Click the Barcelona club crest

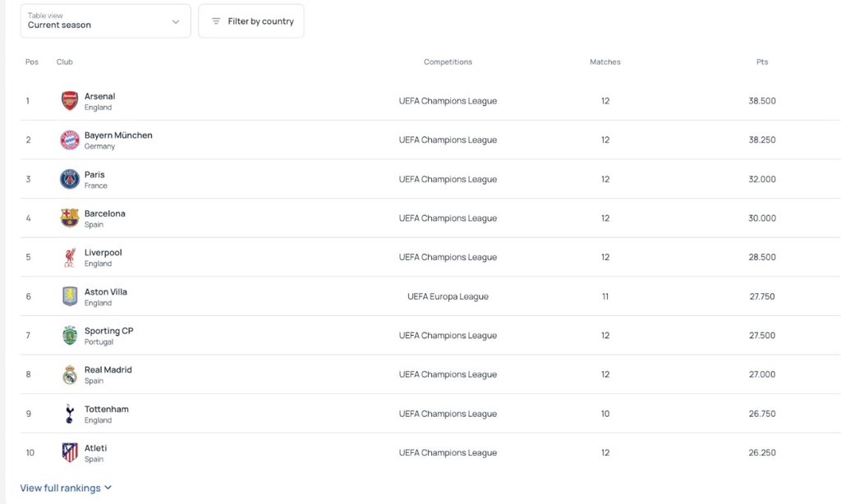tap(70, 218)
